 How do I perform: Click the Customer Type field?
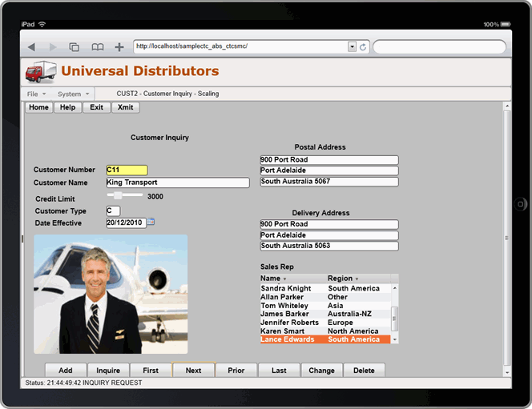pyautogui.click(x=113, y=211)
